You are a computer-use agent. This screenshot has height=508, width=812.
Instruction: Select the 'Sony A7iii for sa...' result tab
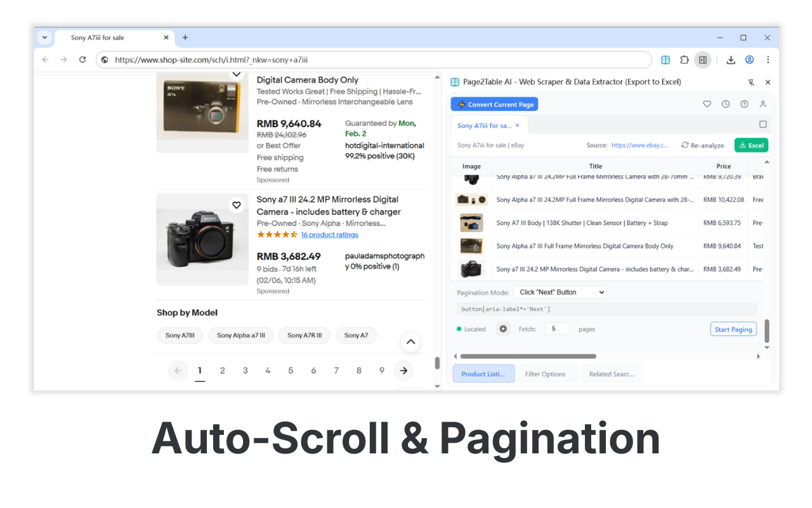484,126
